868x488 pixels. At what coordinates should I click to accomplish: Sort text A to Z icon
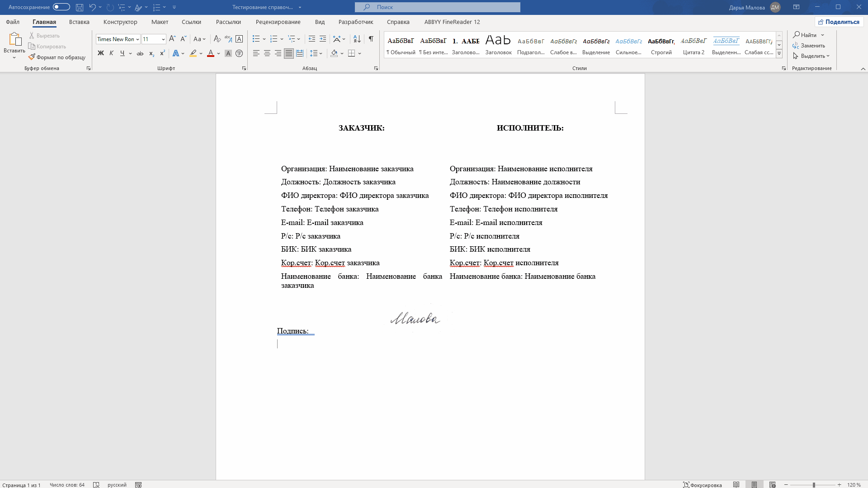(357, 39)
